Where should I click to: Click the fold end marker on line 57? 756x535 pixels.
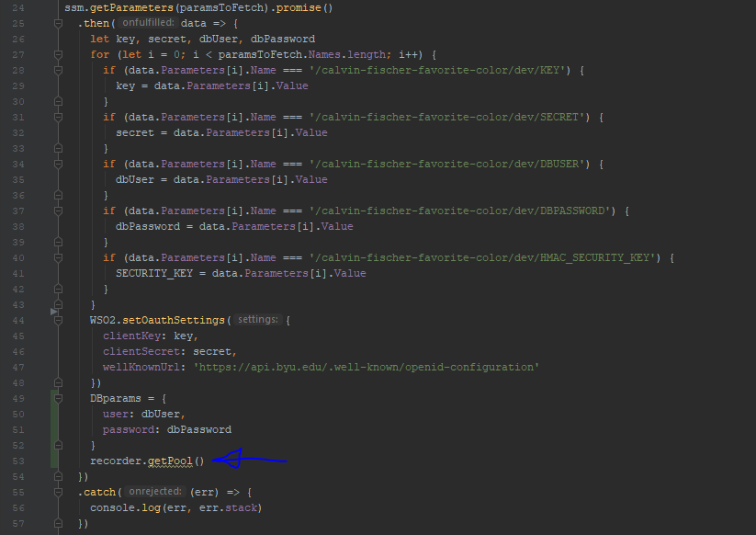click(x=59, y=523)
